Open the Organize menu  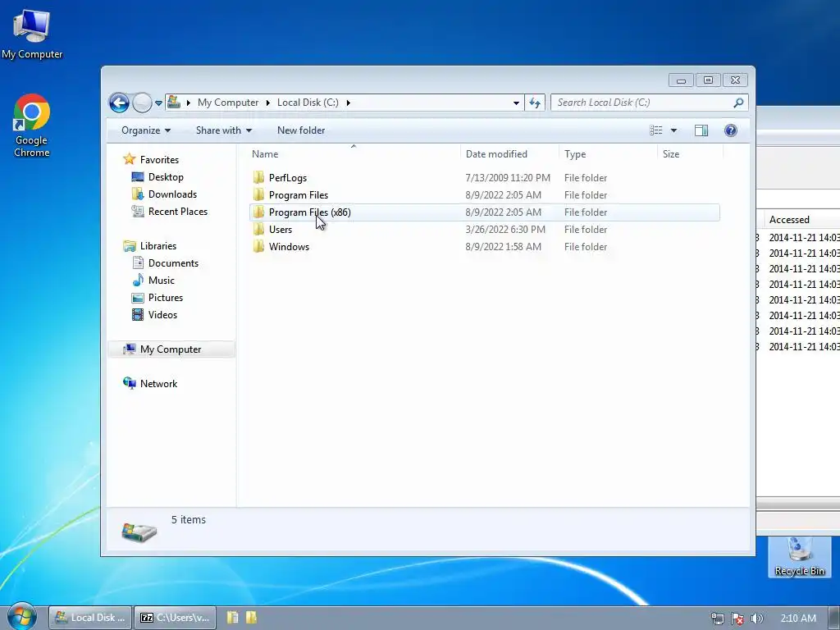[x=146, y=130]
